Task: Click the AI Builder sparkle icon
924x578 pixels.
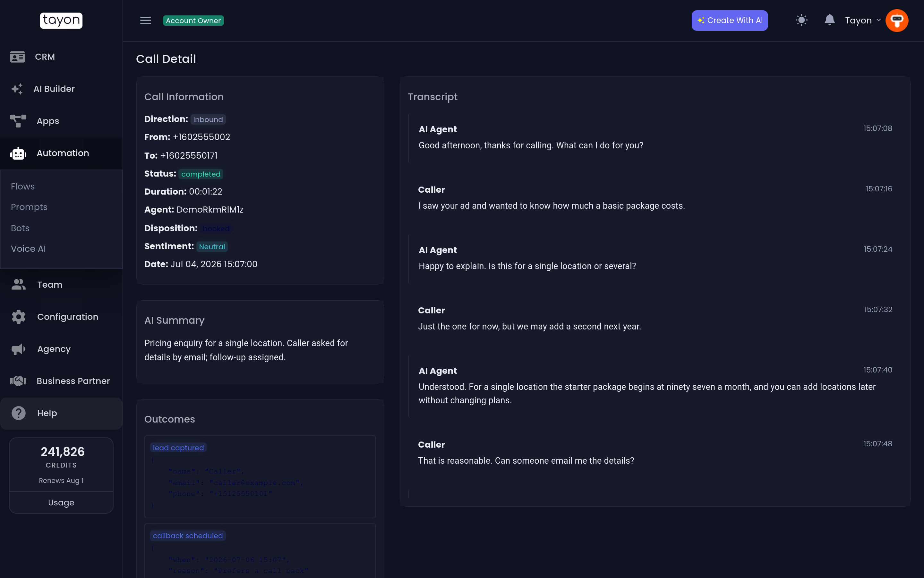Action: click(17, 89)
